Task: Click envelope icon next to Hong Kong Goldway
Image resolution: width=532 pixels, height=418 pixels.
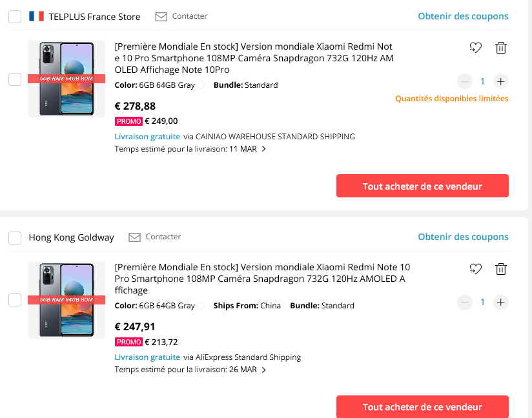Action: coord(134,237)
